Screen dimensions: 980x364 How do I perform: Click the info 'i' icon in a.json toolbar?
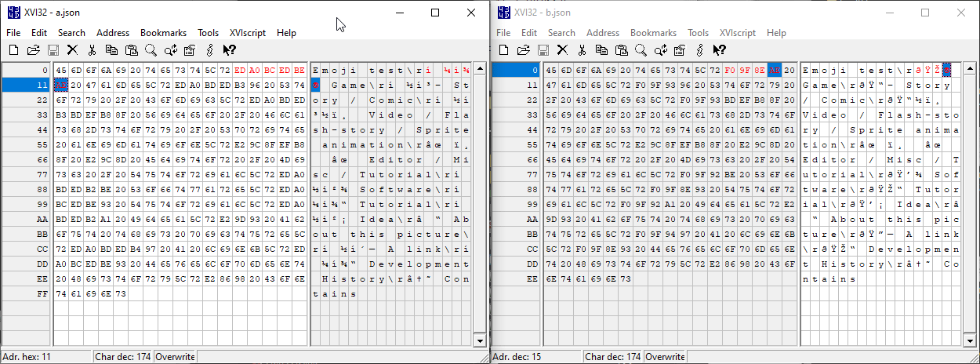tap(209, 50)
